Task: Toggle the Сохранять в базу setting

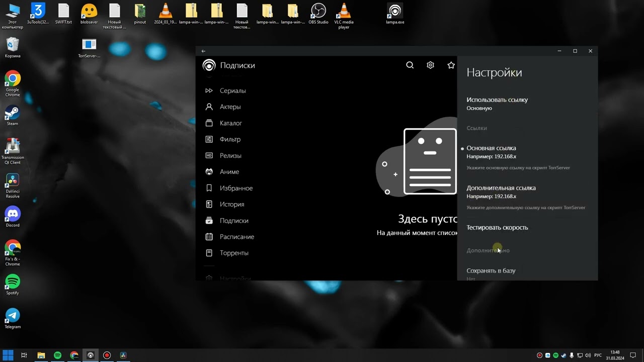Action: [527, 274]
